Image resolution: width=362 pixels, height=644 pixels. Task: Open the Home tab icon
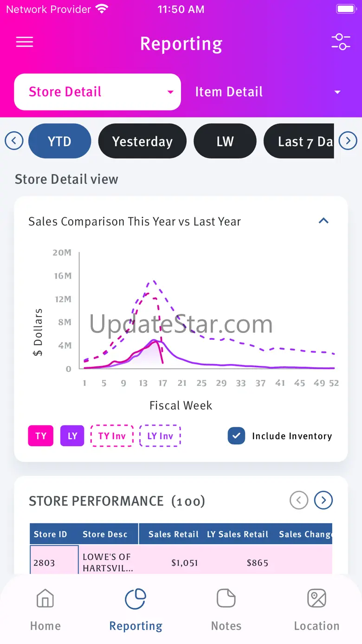pyautogui.click(x=45, y=598)
